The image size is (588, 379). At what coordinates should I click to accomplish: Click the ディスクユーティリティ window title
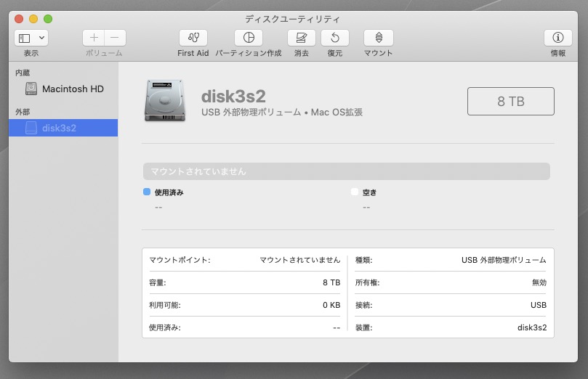(x=292, y=19)
